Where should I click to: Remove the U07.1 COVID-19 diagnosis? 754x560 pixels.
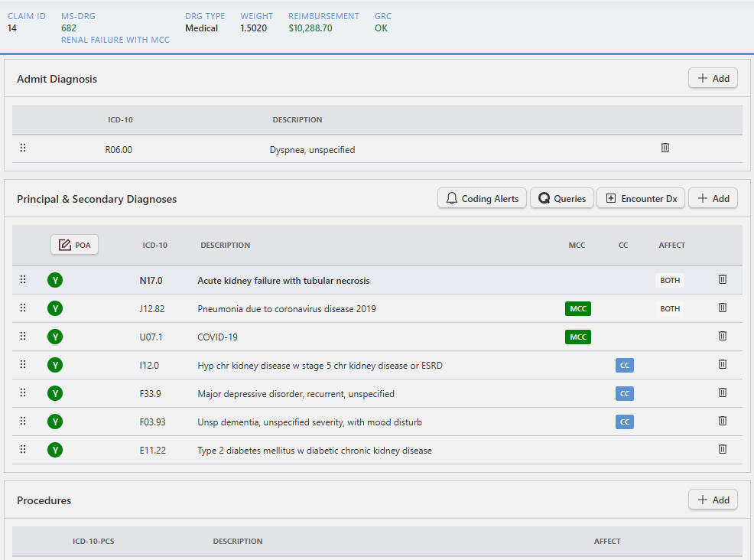point(722,336)
